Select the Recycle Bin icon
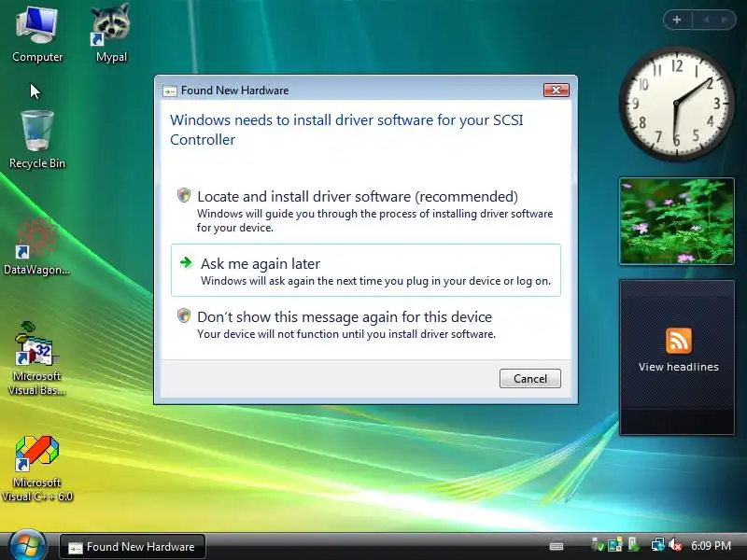This screenshot has height=560, width=747. (37, 139)
